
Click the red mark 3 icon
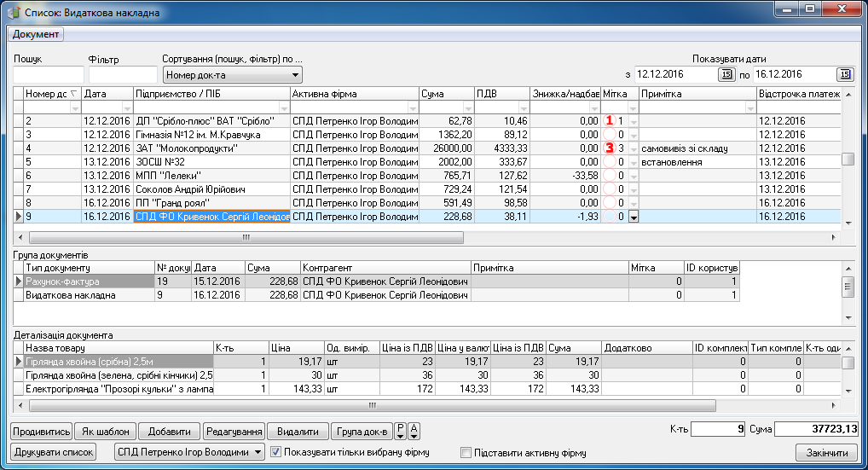(x=610, y=148)
